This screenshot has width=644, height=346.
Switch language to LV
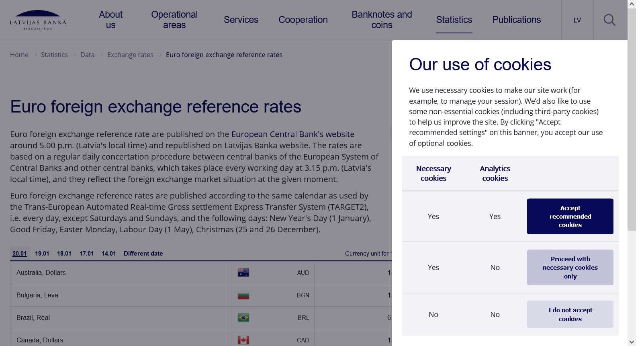tap(577, 20)
